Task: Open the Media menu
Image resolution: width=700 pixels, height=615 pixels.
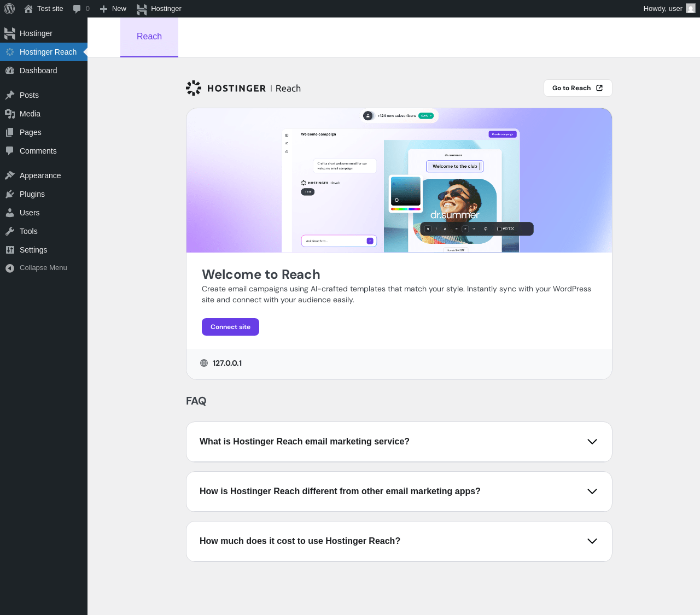Action: point(44,114)
